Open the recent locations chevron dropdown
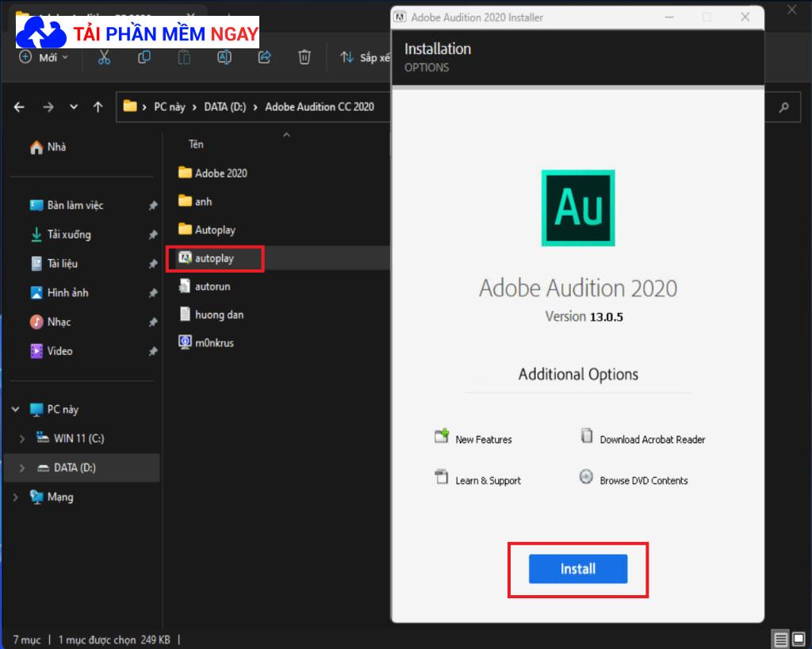812x649 pixels. (74, 107)
